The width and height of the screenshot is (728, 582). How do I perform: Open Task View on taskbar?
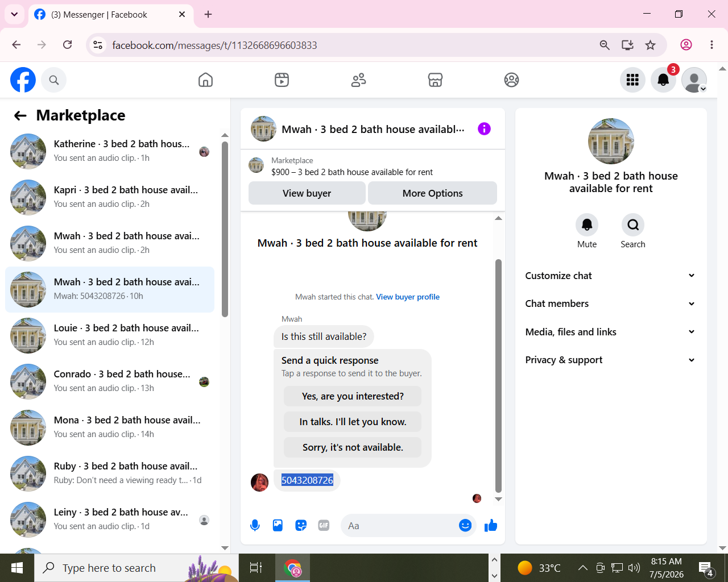(x=256, y=567)
